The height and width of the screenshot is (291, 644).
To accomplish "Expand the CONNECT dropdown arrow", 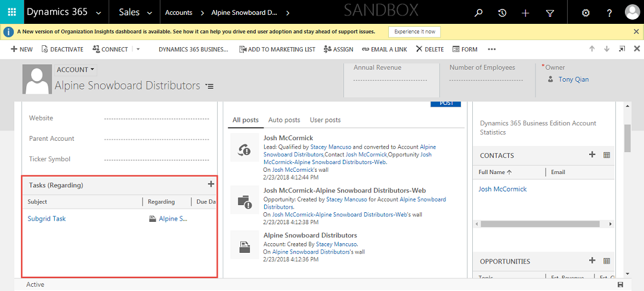I will tap(138, 49).
